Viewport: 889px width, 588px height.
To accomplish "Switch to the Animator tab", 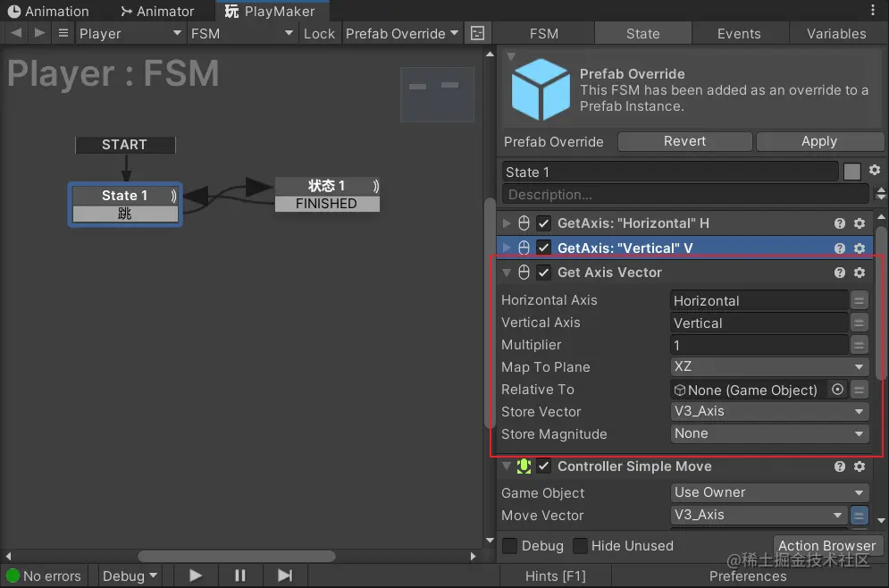I will tap(157, 11).
